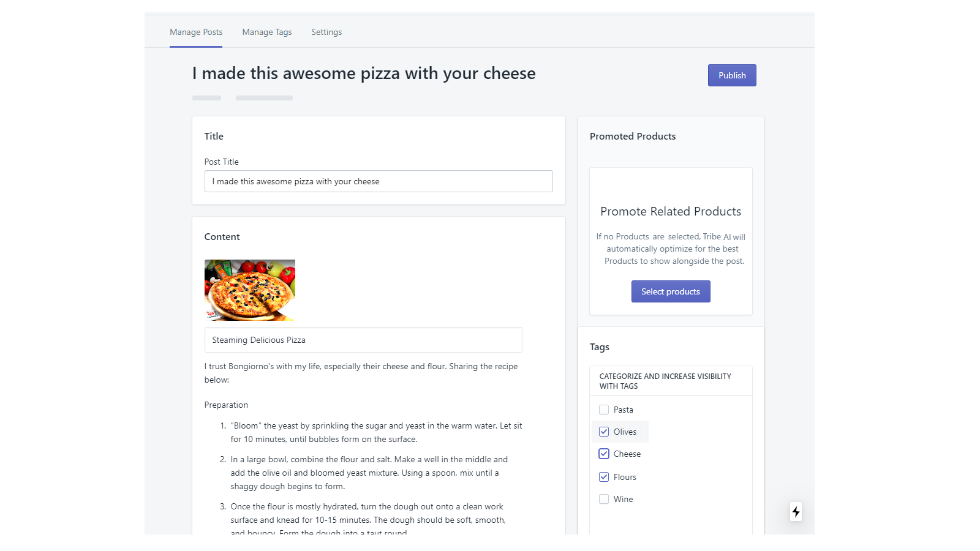Viewport: 980px width, 551px height.
Task: Click the lightning bolt icon
Action: click(796, 512)
